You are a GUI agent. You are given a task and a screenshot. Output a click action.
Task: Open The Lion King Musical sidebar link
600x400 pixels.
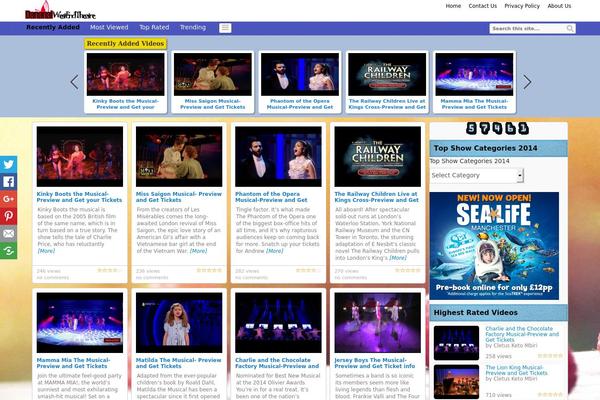click(x=517, y=370)
